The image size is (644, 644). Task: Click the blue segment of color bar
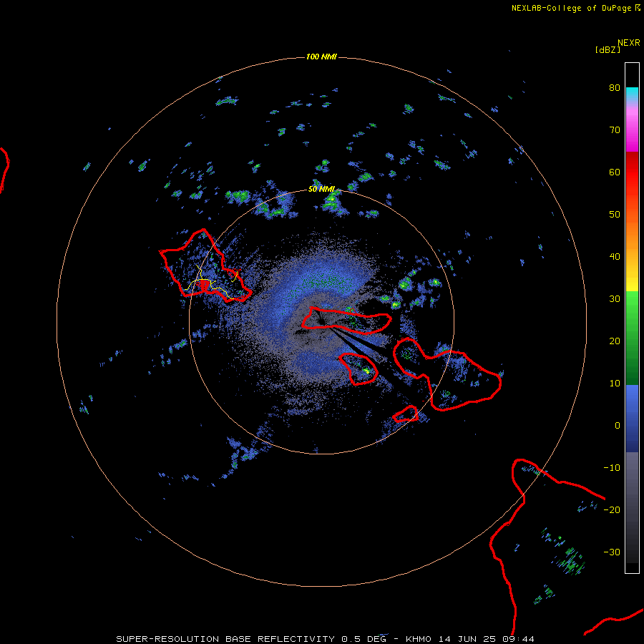click(632, 417)
